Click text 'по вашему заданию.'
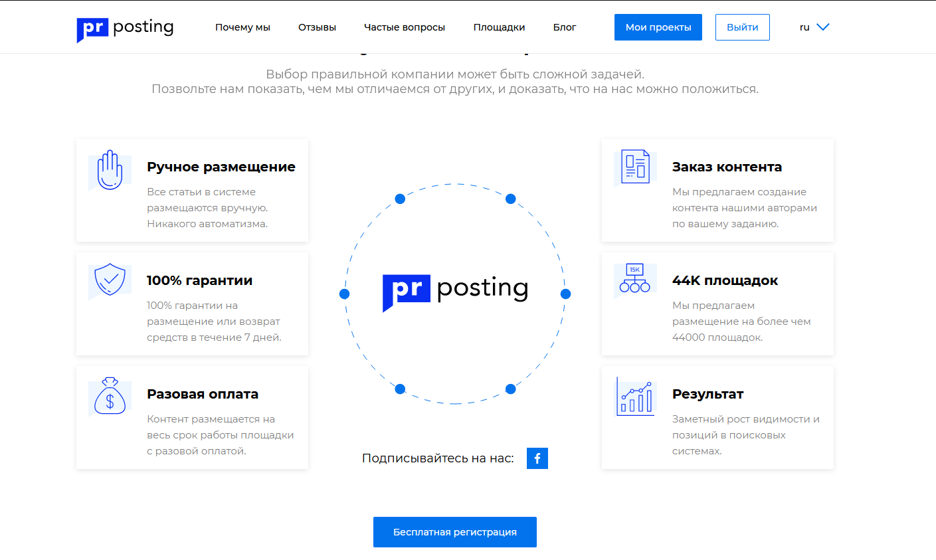This screenshot has width=936, height=560. tap(725, 224)
